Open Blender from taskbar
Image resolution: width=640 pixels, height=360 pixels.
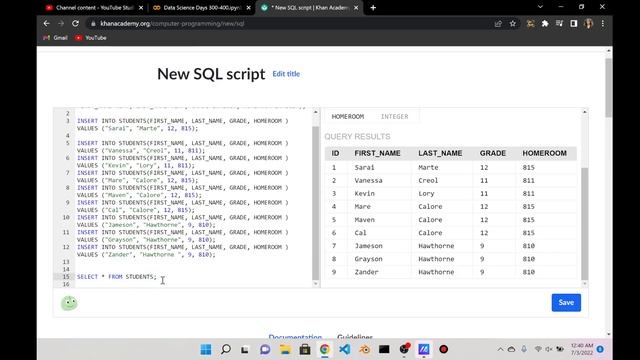click(364, 349)
